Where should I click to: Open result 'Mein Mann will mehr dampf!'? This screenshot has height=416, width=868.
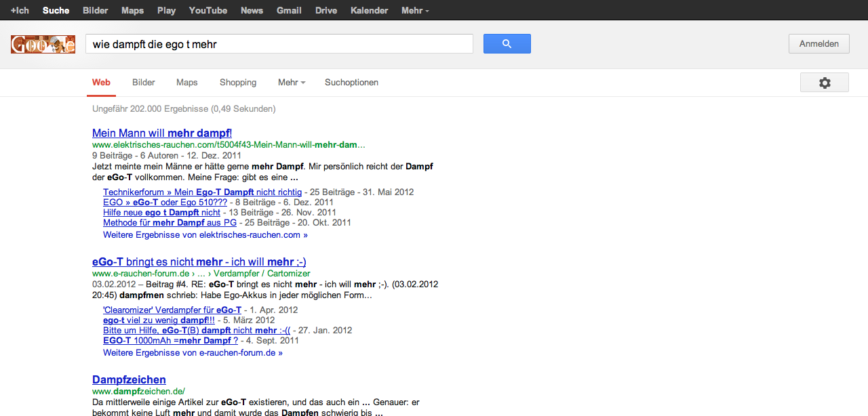162,133
